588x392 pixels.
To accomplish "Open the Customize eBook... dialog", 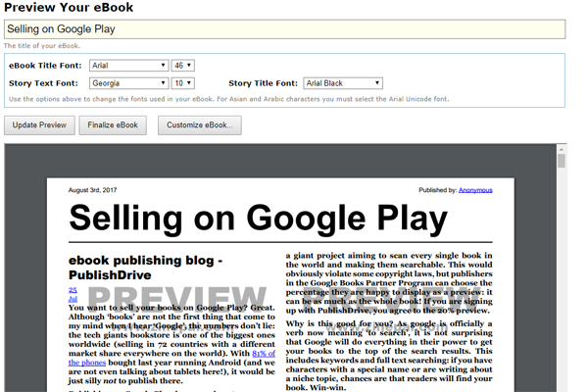I will [200, 125].
